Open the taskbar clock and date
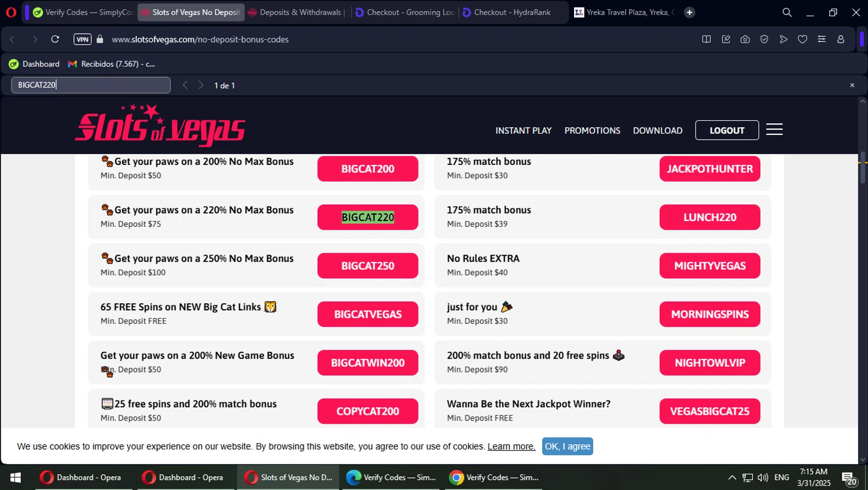868x490 pixels. coord(814,477)
